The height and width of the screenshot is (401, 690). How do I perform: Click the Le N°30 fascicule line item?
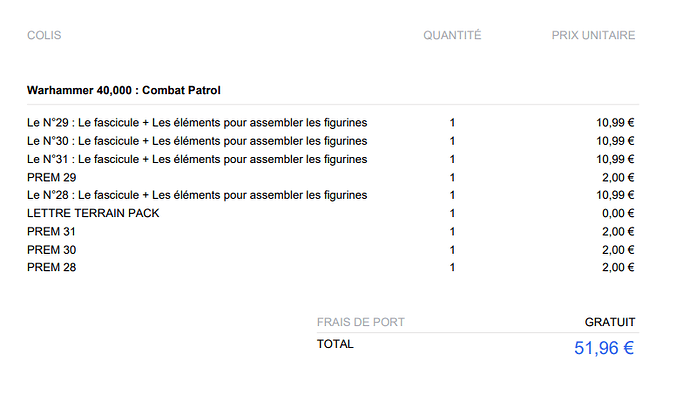tap(197, 141)
